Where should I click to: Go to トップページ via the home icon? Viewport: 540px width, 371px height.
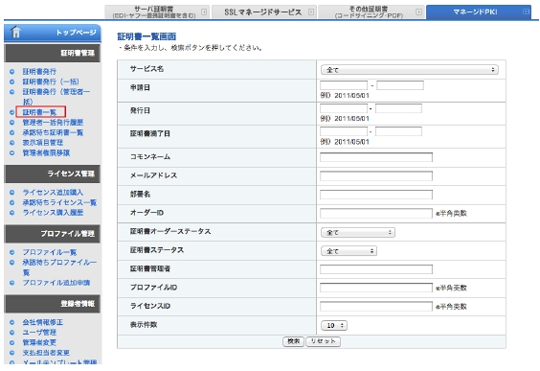[16, 32]
